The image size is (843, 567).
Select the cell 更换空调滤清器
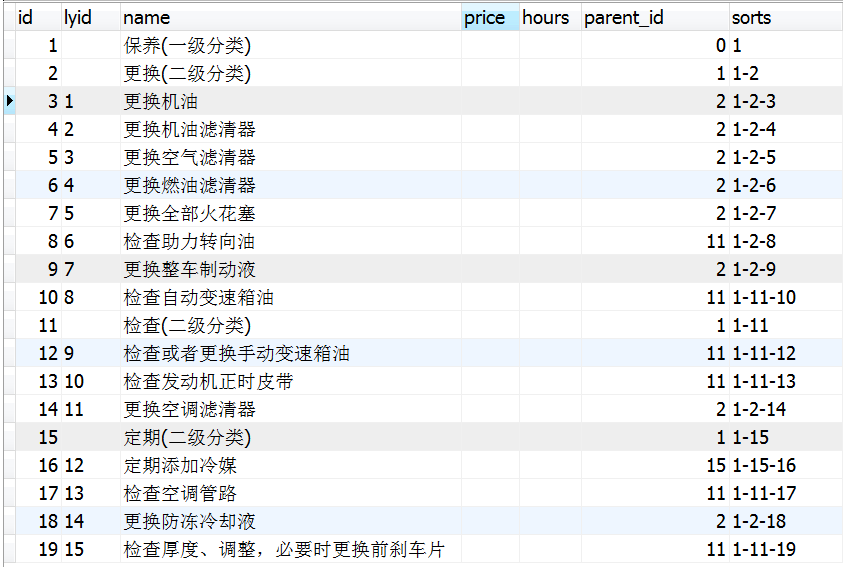pyautogui.click(x=290, y=409)
